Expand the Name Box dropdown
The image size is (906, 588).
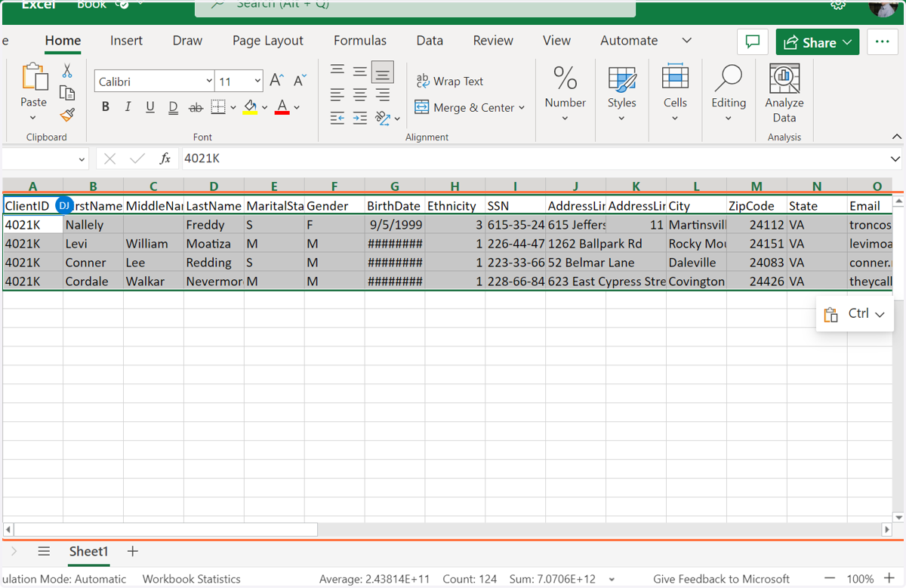[82, 159]
